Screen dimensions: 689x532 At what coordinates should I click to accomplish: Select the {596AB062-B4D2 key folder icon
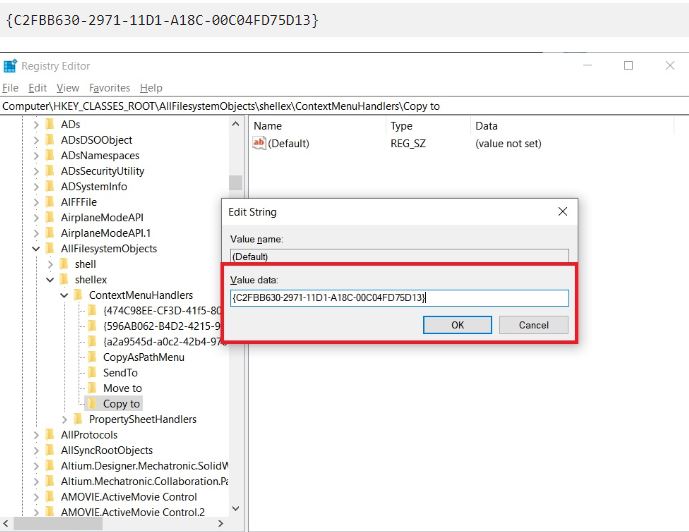click(x=92, y=326)
